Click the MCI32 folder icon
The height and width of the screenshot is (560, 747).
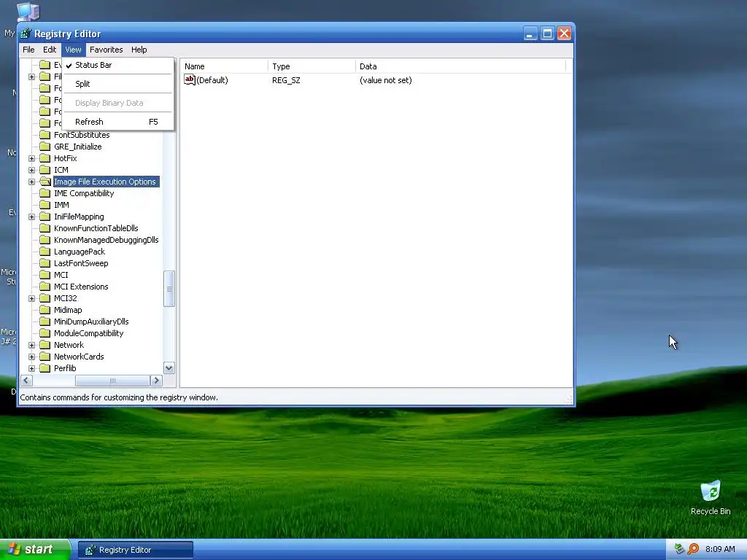tap(44, 298)
